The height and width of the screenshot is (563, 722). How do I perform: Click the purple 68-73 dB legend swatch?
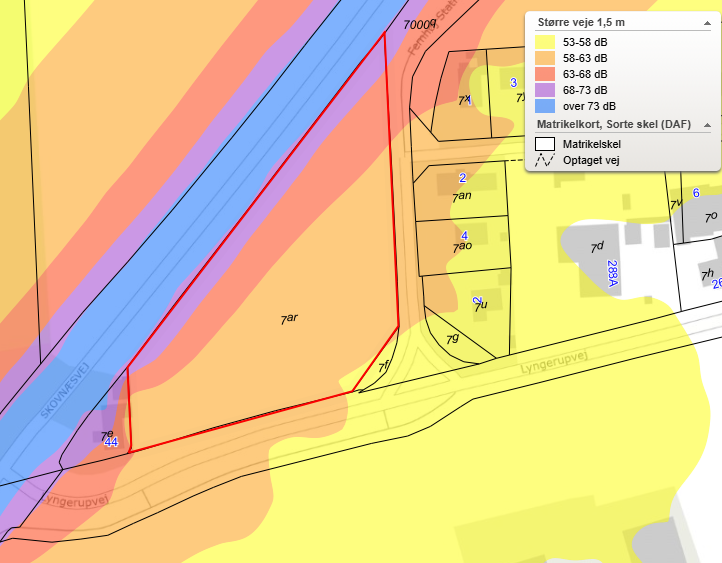pos(545,90)
